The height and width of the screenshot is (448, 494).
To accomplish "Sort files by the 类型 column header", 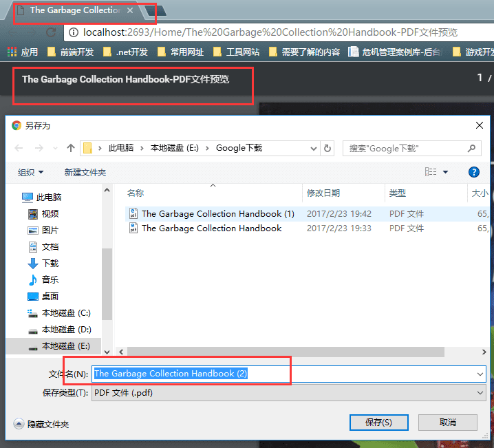I will pyautogui.click(x=397, y=193).
